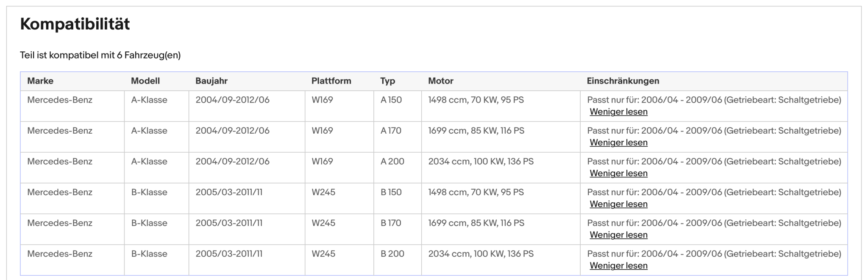Click motor '2034 ccm, 100 KW, 136 PS' in B 200 row
This screenshot has width=868, height=280.
481,254
